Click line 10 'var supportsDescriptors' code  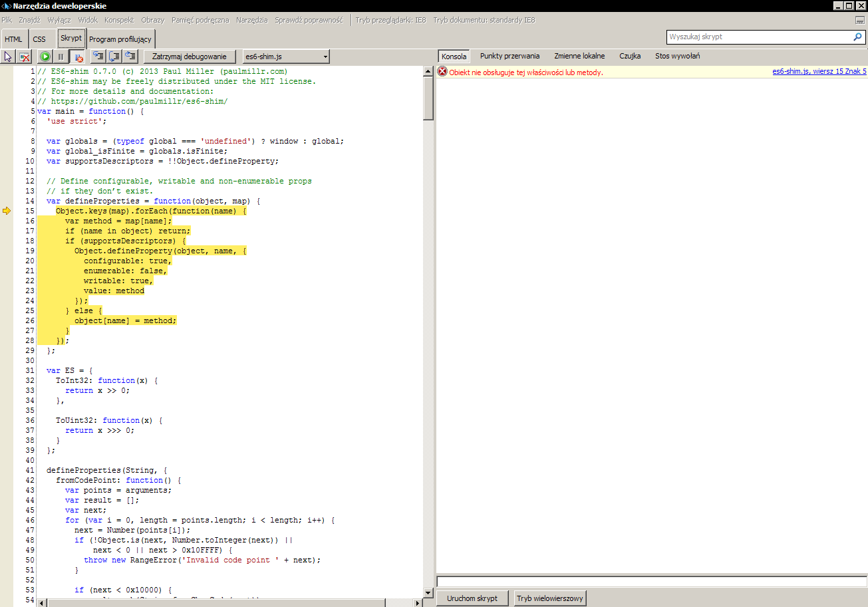tap(162, 161)
